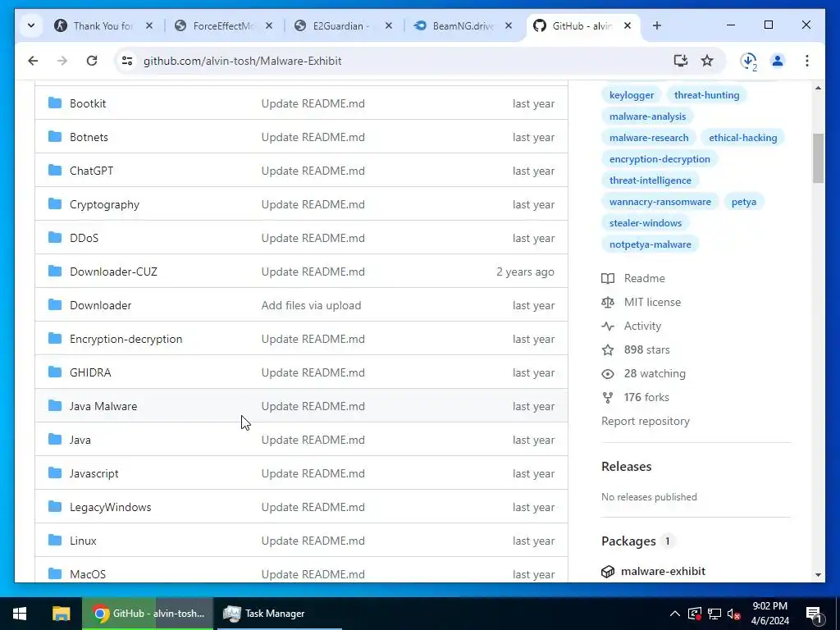Switch to the Thank You tab
This screenshot has height=630, width=840.
click(103, 25)
